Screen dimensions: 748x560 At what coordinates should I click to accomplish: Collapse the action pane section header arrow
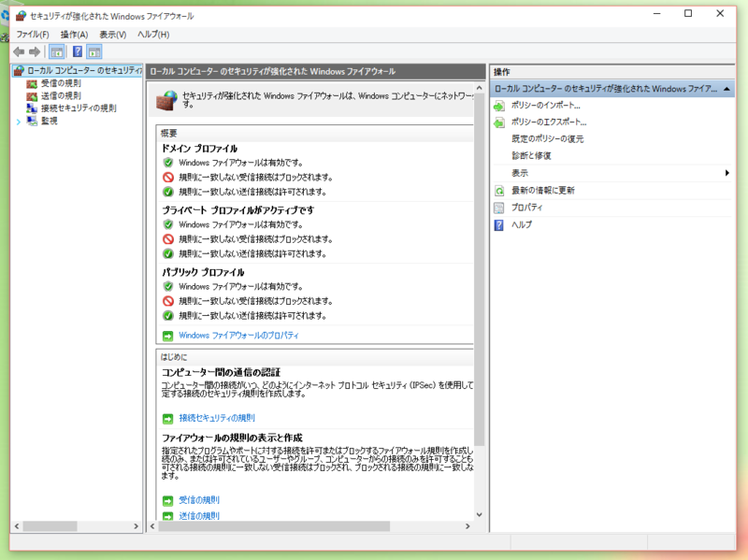[x=726, y=89]
